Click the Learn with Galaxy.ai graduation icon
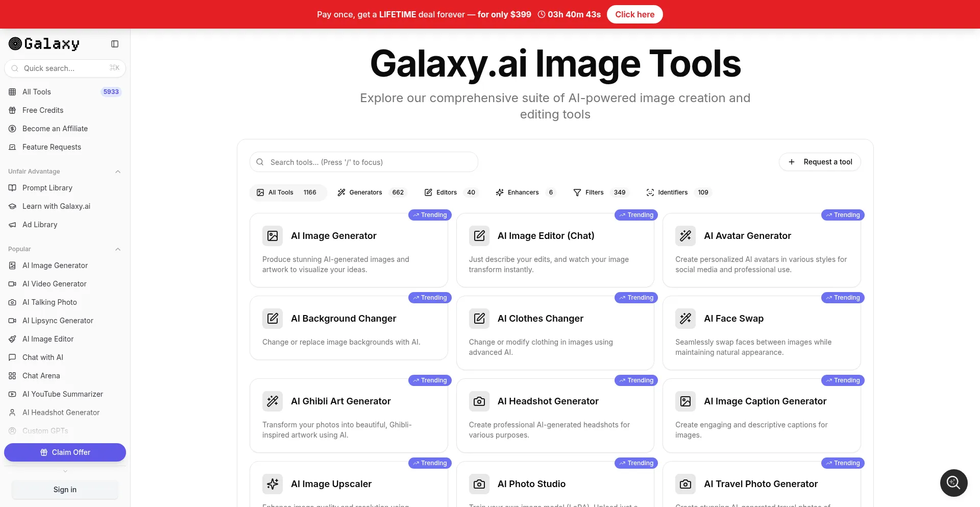This screenshot has height=507, width=980. coord(12,206)
